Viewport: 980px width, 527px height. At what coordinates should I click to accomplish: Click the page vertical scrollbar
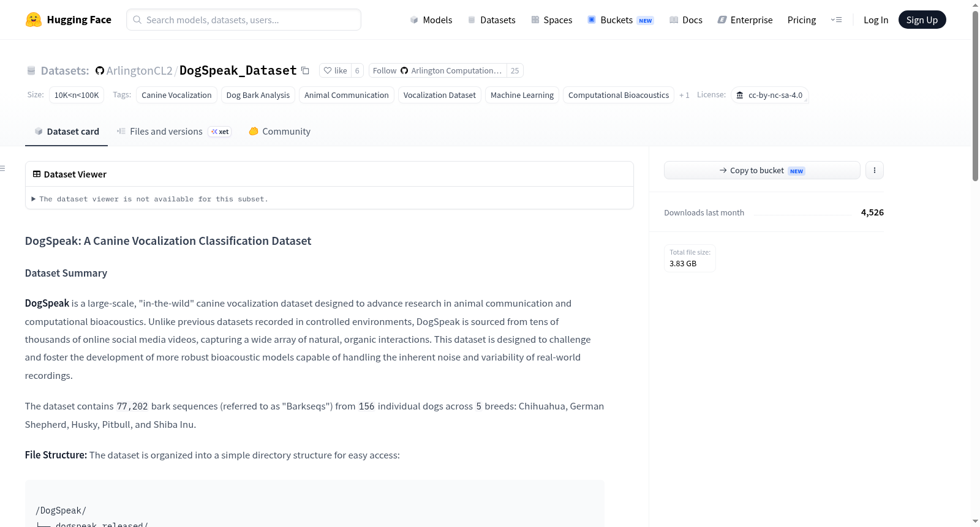(x=975, y=96)
